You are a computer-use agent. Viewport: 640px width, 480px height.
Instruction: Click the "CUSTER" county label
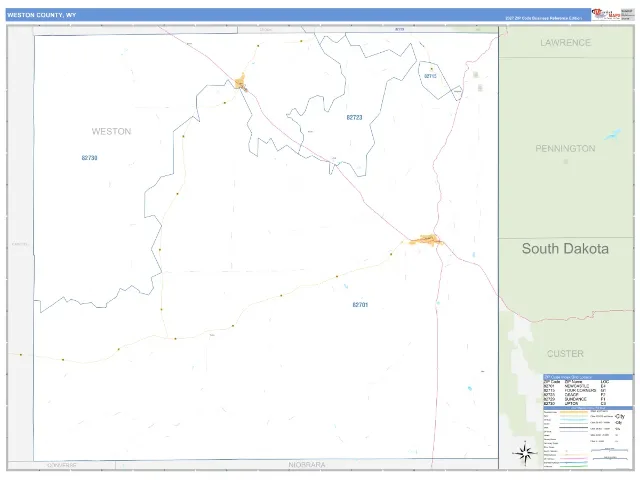[565, 353]
